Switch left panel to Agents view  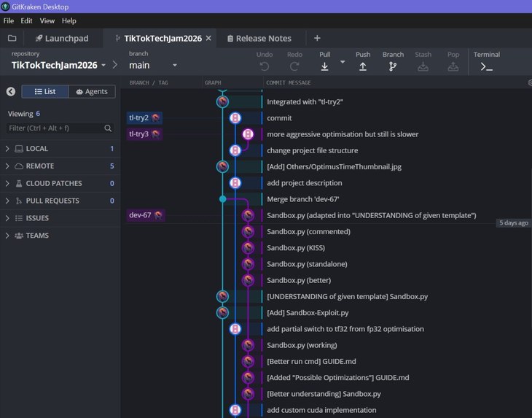pos(92,91)
